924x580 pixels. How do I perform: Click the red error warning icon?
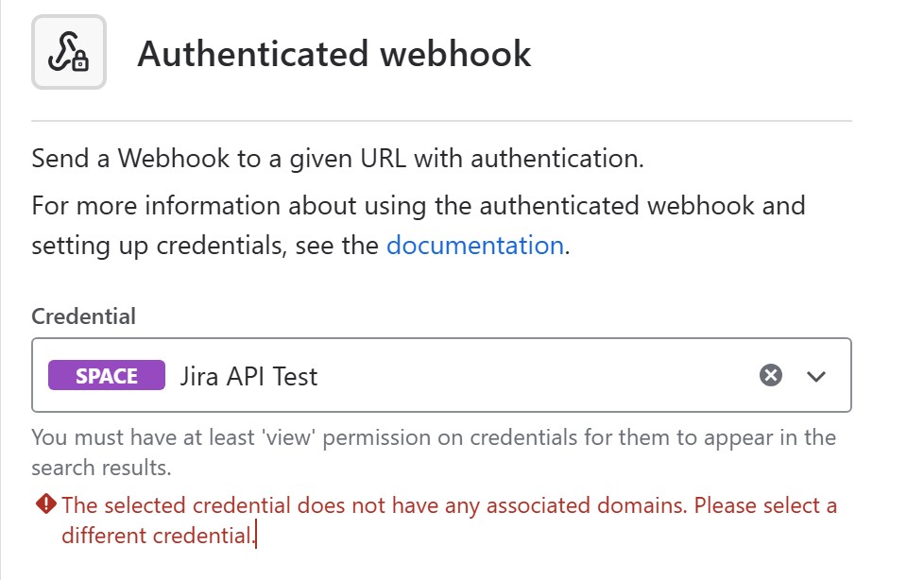[46, 505]
